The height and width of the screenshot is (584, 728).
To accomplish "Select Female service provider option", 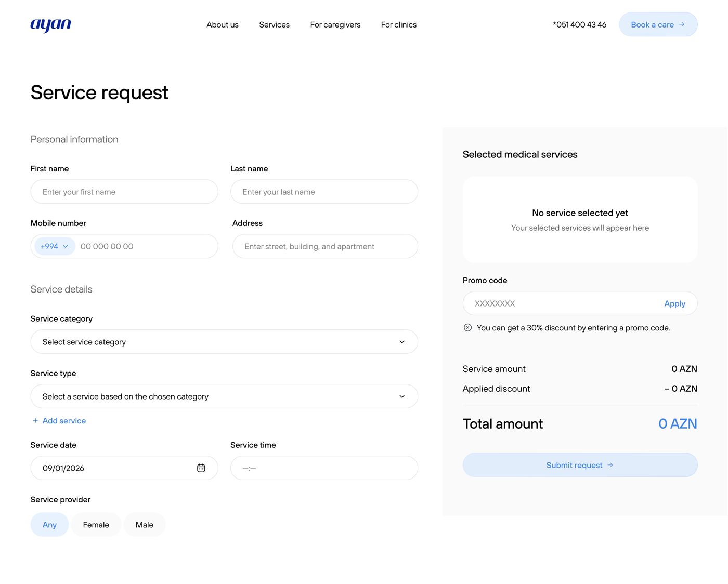I will (x=96, y=525).
